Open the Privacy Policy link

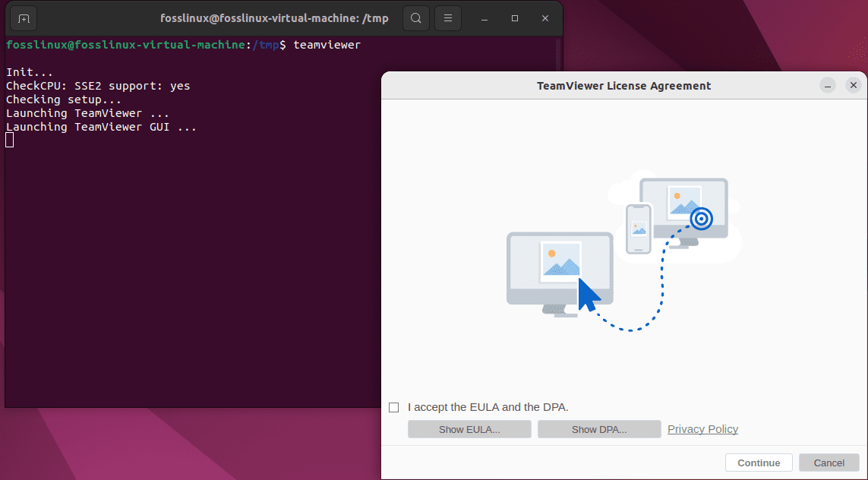pos(702,428)
